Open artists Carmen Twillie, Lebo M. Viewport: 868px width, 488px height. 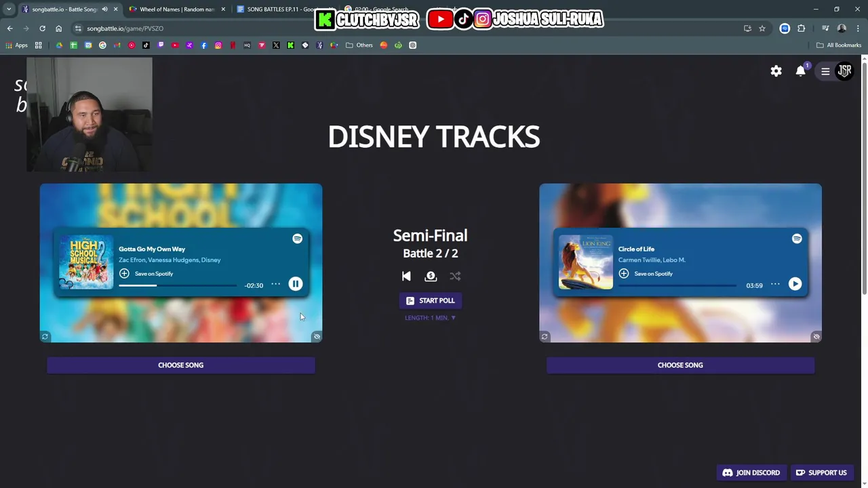tap(652, 260)
